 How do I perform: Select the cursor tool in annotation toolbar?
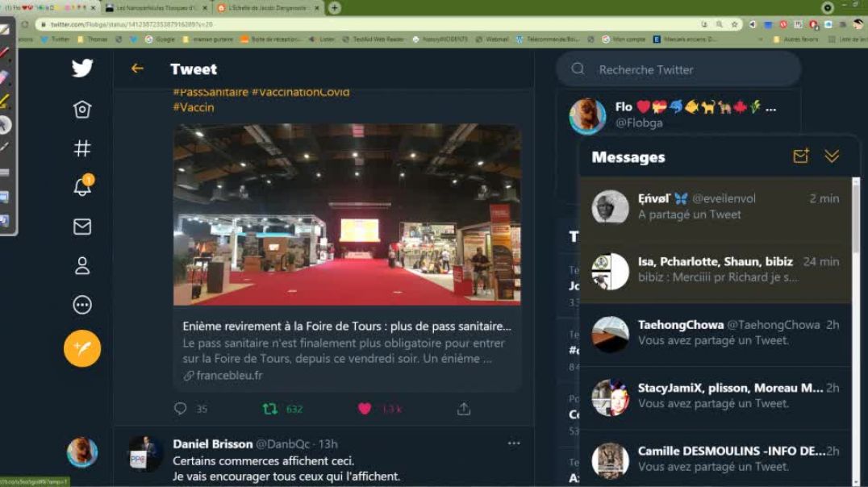pos(4,125)
